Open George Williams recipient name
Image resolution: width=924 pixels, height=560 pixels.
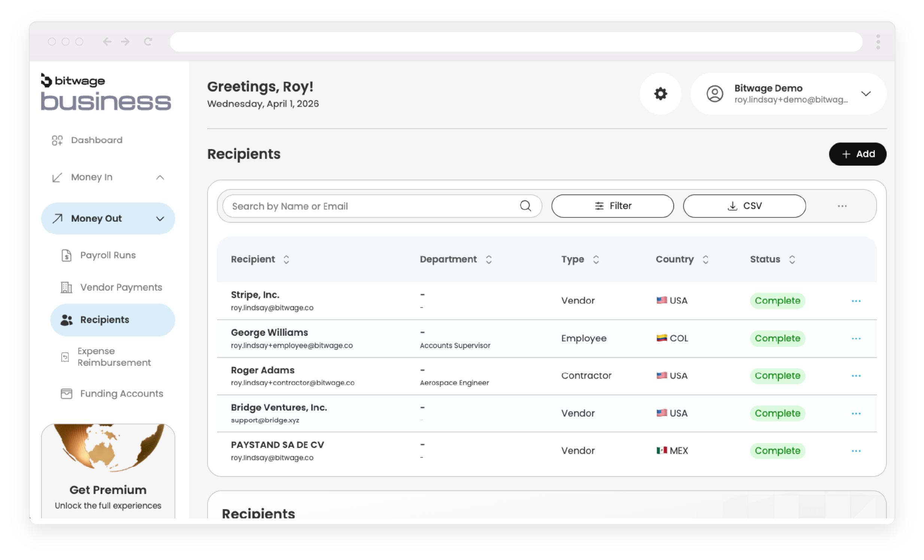click(269, 332)
